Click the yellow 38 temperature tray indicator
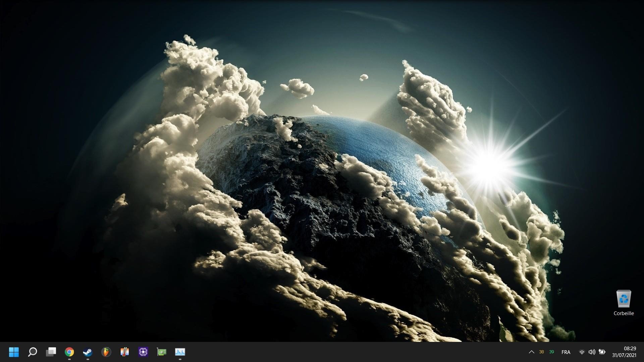The image size is (644, 362). 541,352
